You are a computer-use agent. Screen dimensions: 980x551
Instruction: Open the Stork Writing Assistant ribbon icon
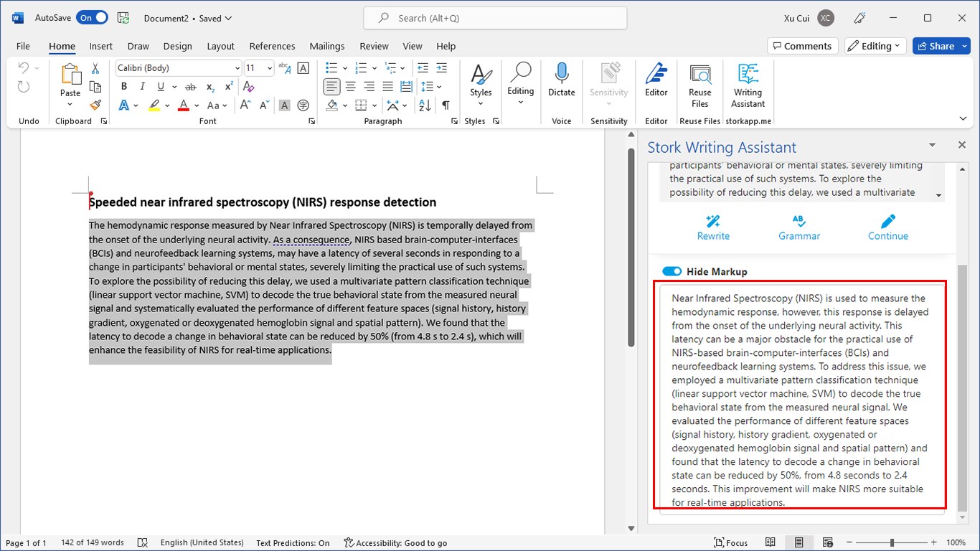[748, 85]
